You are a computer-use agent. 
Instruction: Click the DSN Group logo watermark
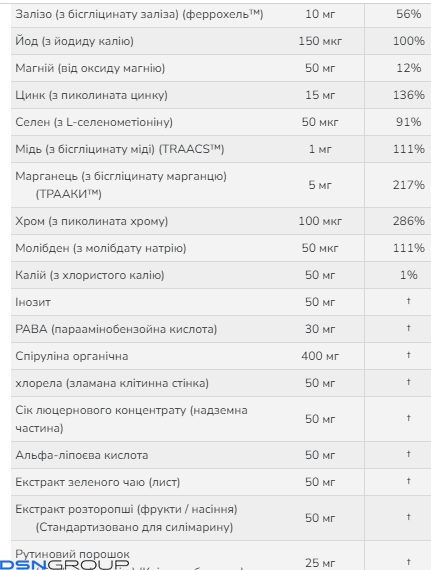[65, 564]
